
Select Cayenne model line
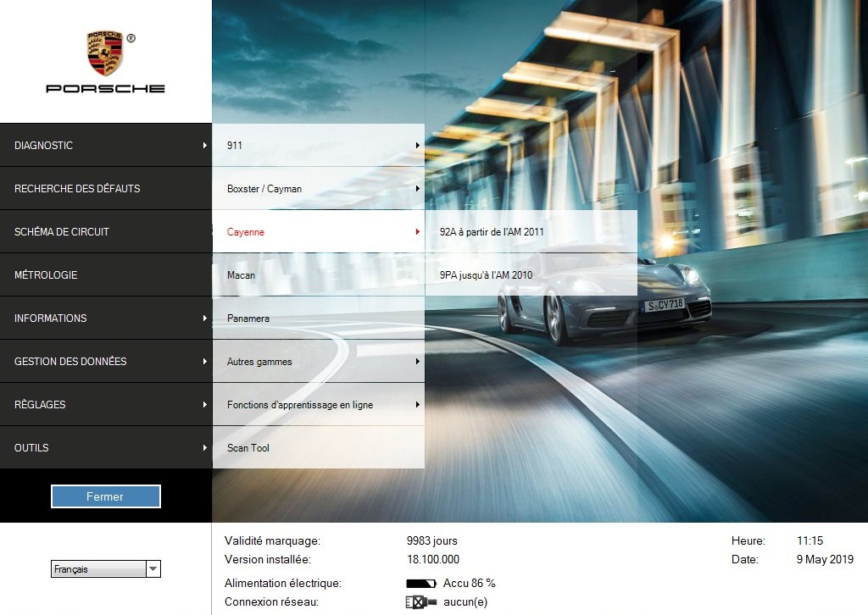point(319,232)
